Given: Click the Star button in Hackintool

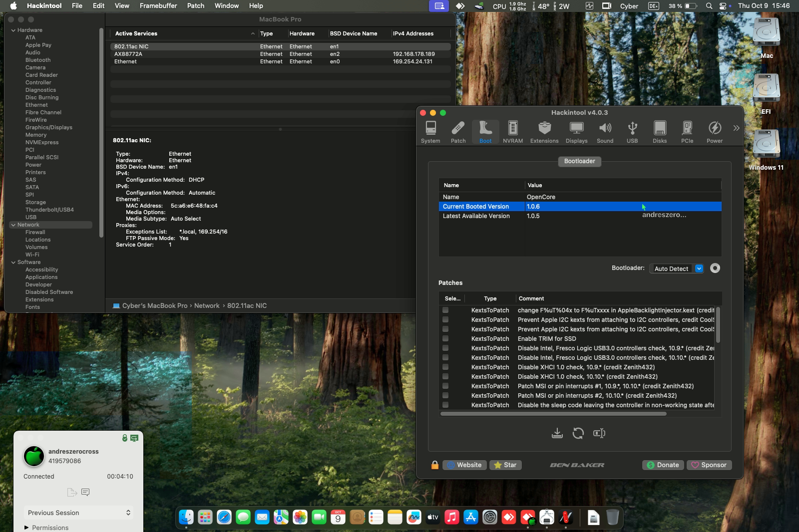Looking at the screenshot, I should 505,465.
